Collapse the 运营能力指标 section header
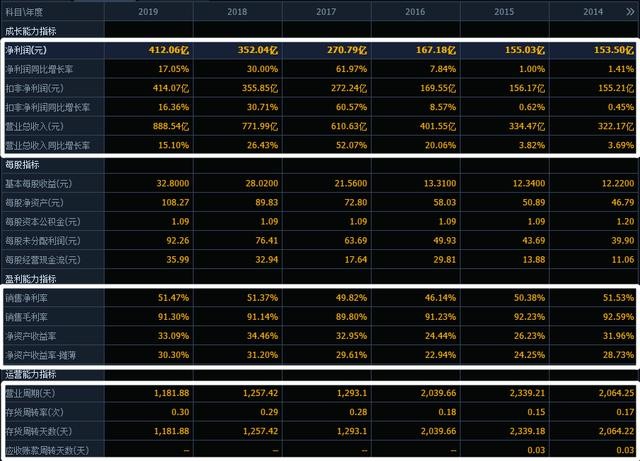The height and width of the screenshot is (461, 640). point(31,373)
